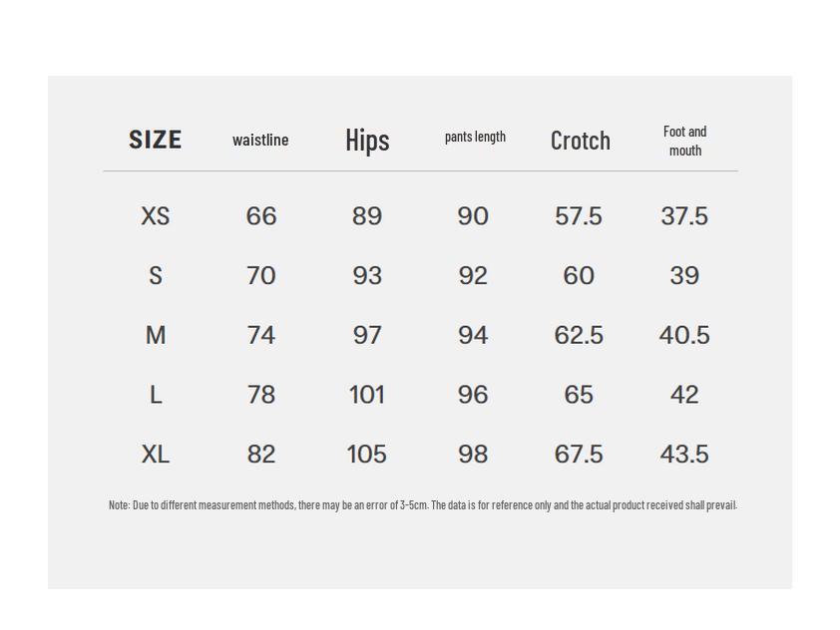This screenshot has width=840, height=630.
Task: Click the M pants length value 94
Action: (x=473, y=335)
